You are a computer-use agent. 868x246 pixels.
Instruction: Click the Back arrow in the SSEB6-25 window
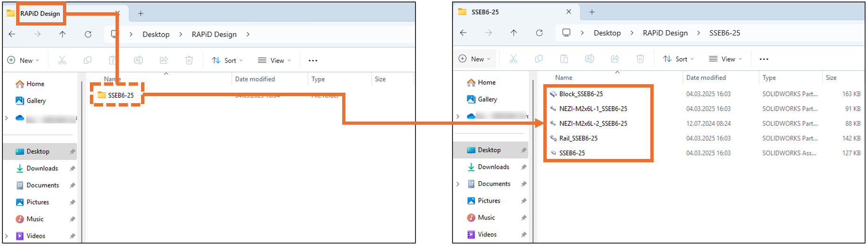pyautogui.click(x=463, y=33)
